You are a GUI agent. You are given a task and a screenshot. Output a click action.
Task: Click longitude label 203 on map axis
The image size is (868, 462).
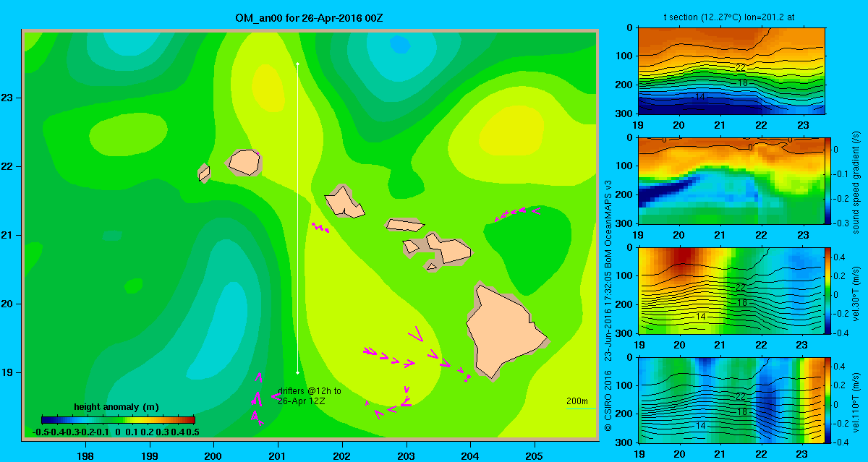click(x=407, y=455)
